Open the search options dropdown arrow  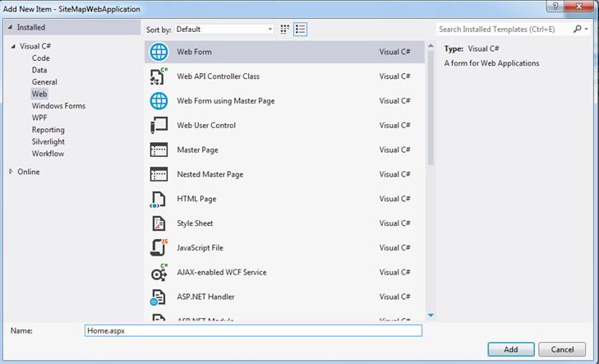[x=587, y=29]
